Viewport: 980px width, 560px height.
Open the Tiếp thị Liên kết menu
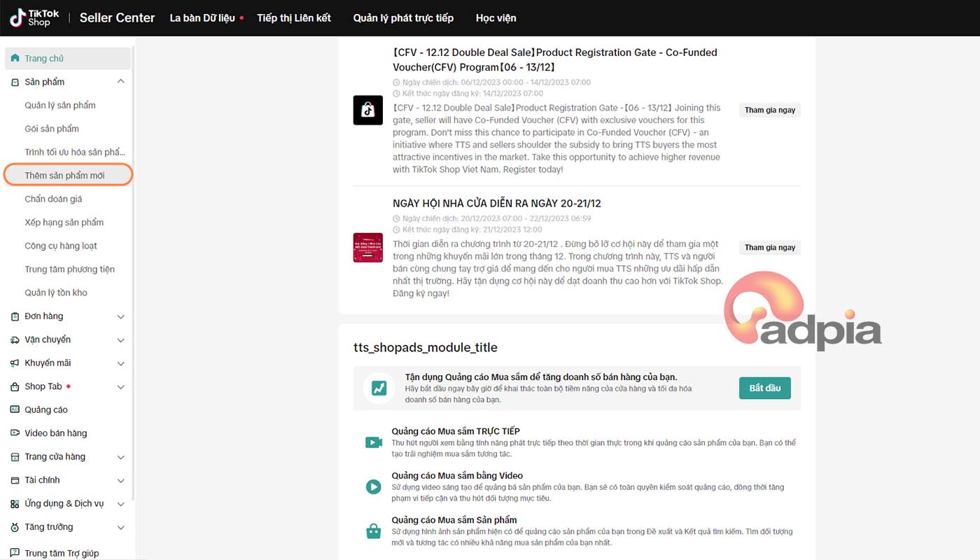coord(294,17)
